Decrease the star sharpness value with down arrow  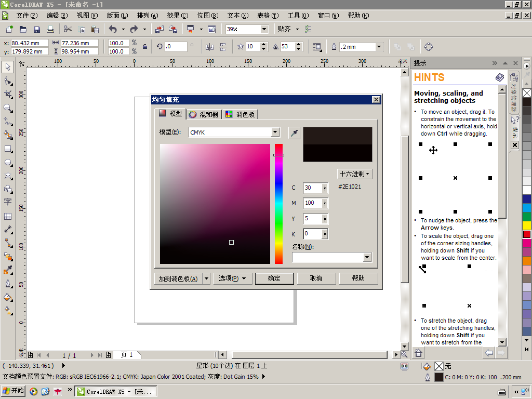click(299, 49)
